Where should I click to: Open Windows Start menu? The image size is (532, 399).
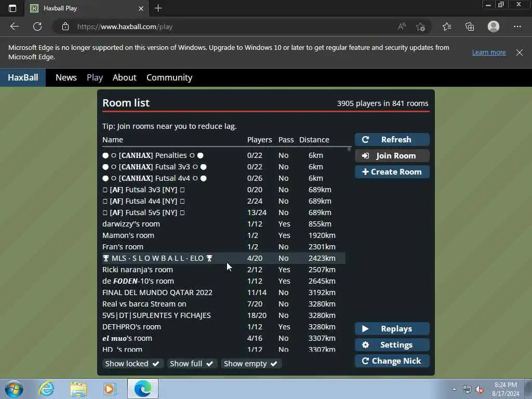coord(14,389)
